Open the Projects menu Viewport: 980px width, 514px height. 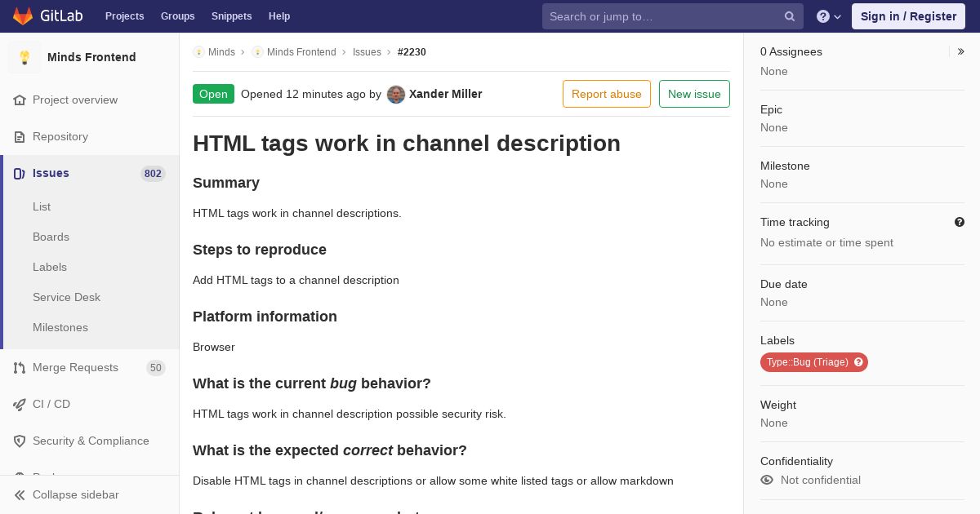click(125, 16)
